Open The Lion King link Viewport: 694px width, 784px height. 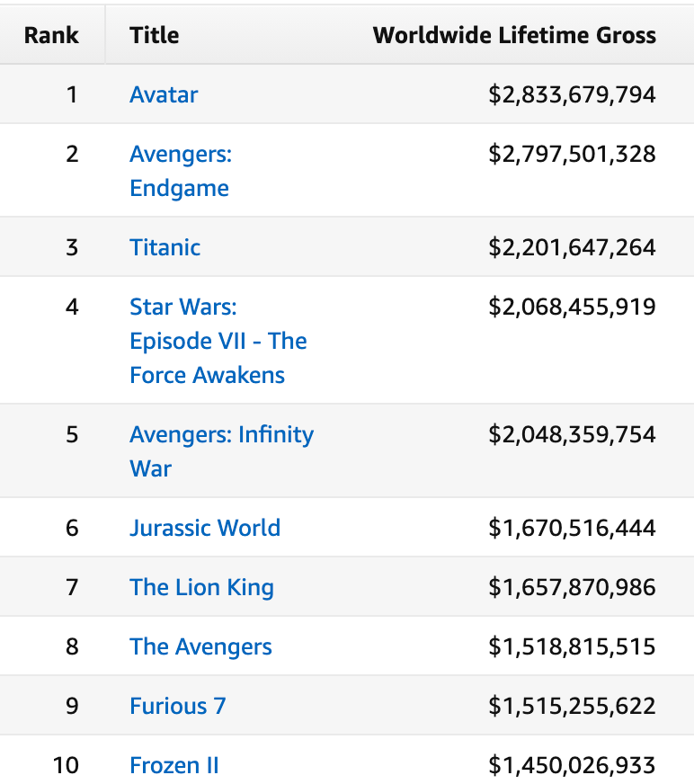(201, 587)
